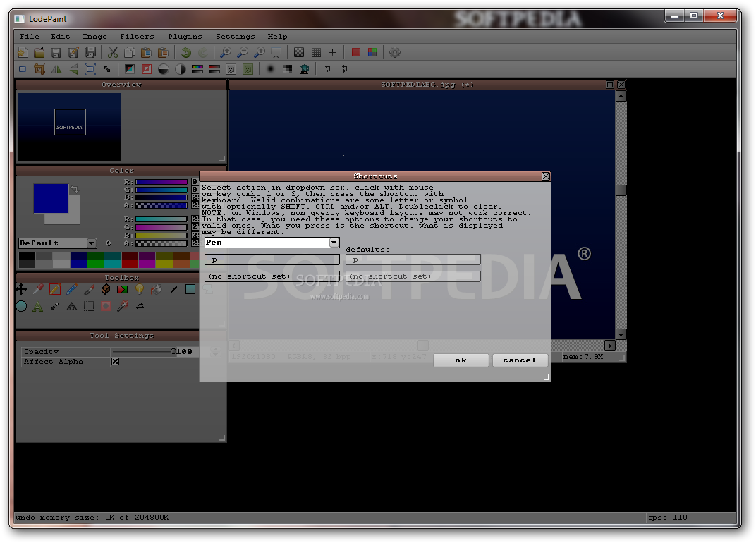The width and height of the screenshot is (756, 543).
Task: Click the foreground Green channel slider
Action: 161,190
